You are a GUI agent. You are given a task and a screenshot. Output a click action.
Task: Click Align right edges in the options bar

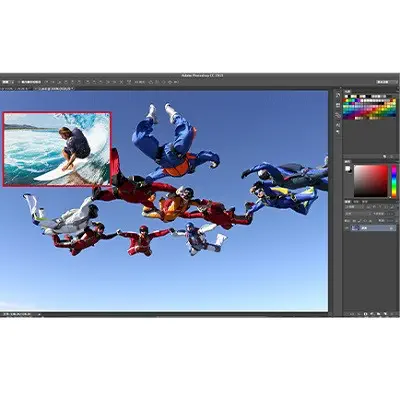[x=79, y=82]
